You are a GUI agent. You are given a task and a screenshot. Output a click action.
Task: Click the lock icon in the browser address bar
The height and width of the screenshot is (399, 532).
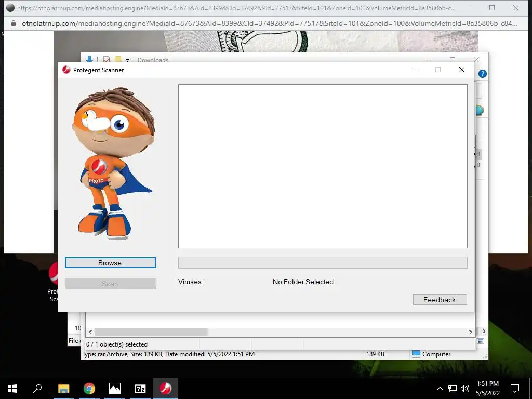pyautogui.click(x=14, y=23)
